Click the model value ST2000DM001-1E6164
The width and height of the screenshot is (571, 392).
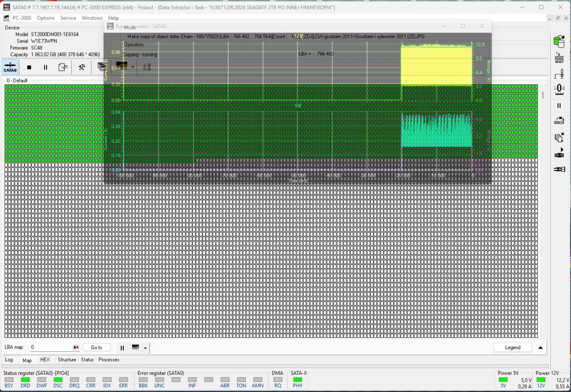(x=55, y=34)
